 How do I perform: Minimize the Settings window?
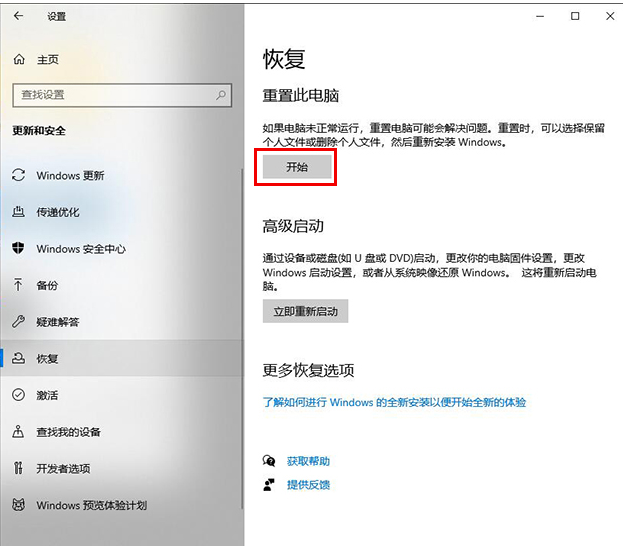pyautogui.click(x=540, y=16)
